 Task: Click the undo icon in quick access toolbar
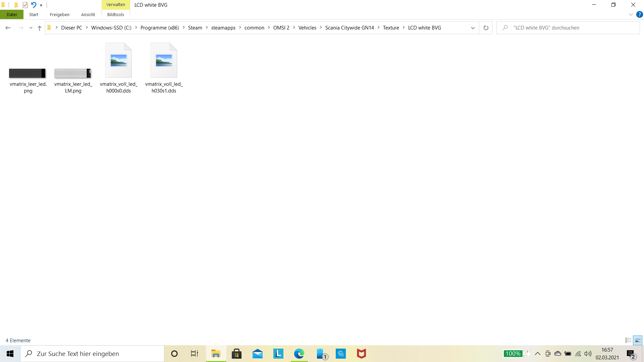[x=34, y=5]
